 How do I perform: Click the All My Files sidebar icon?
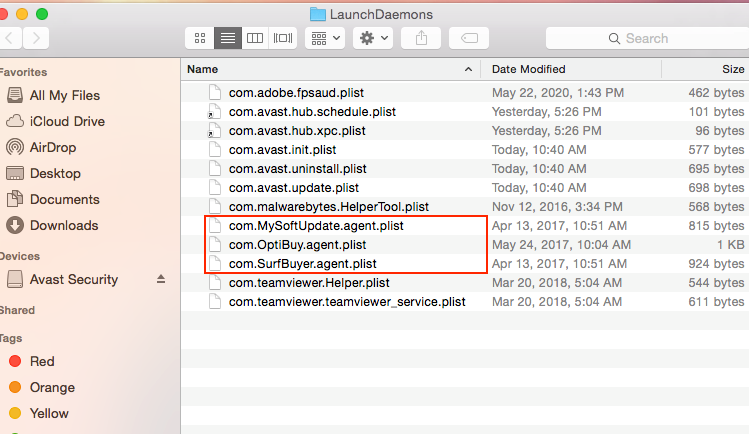(15, 95)
